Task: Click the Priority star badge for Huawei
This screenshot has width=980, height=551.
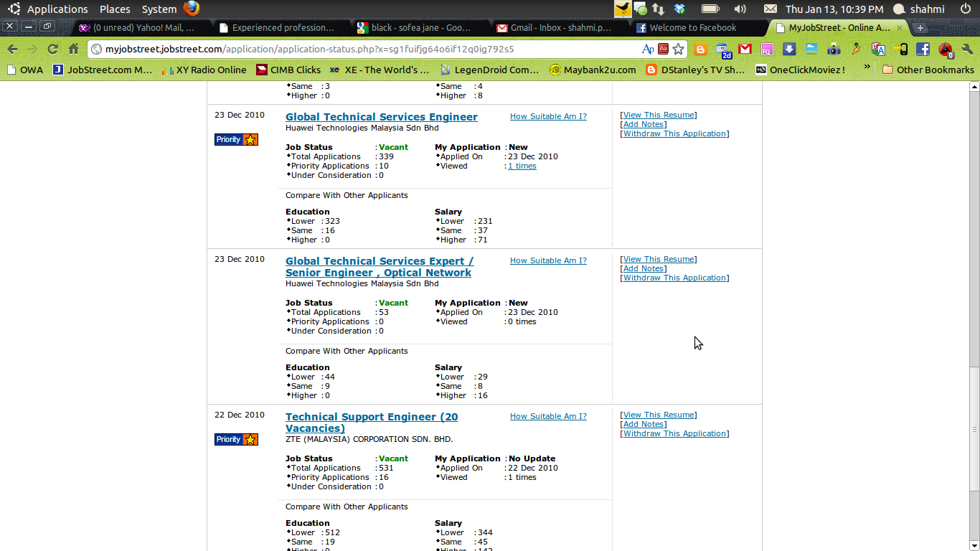Action: click(236, 139)
